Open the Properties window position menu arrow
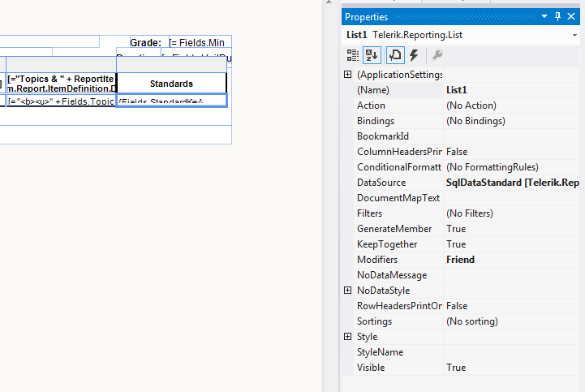The image size is (585, 392). [544, 16]
